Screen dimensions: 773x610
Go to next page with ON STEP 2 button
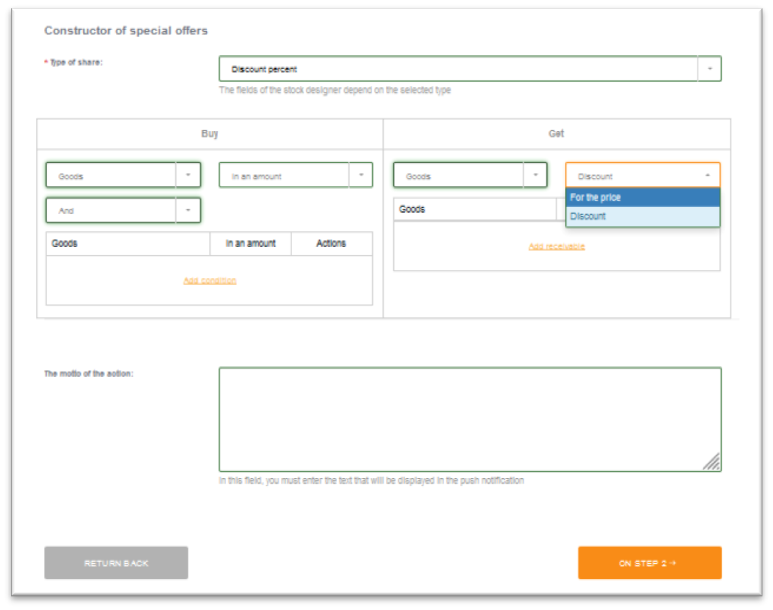tap(649, 563)
